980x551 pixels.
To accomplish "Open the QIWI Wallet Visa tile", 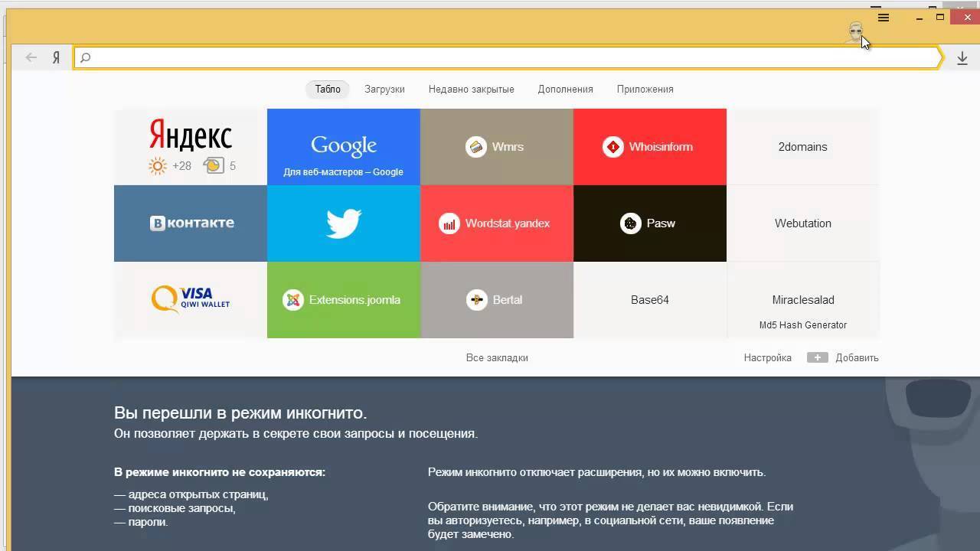I will pyautogui.click(x=191, y=300).
